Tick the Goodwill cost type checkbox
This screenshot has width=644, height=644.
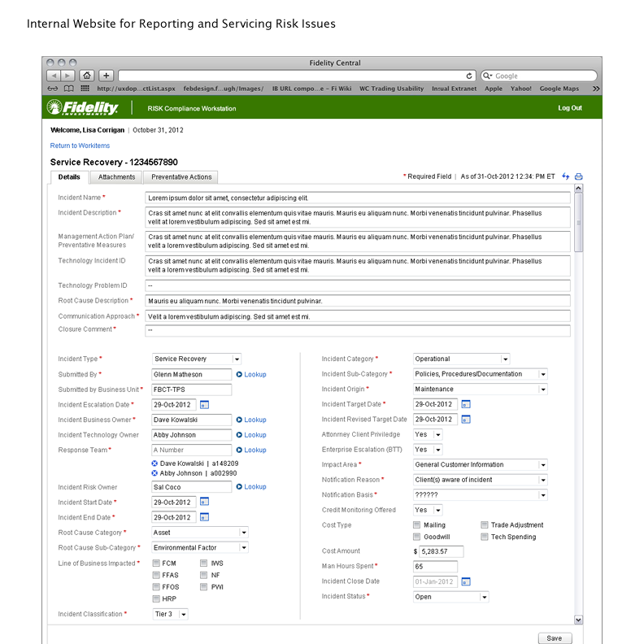417,537
